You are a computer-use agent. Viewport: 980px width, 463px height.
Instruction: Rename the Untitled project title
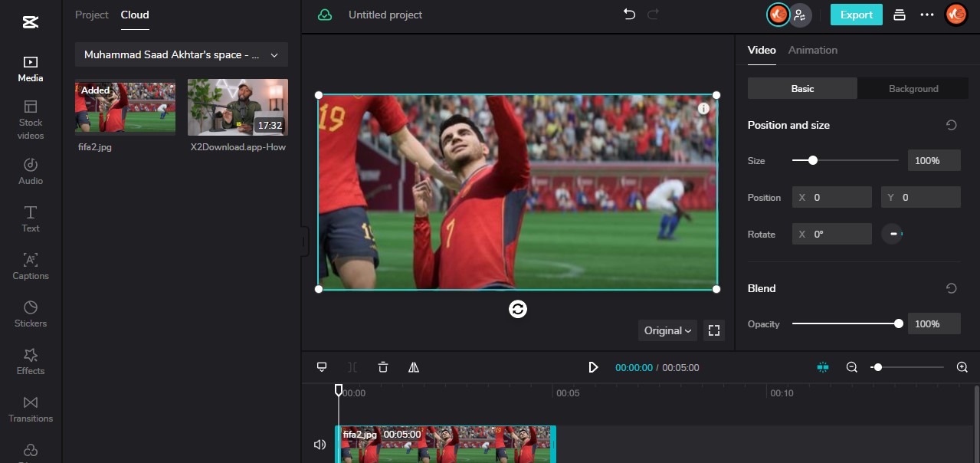pyautogui.click(x=385, y=15)
